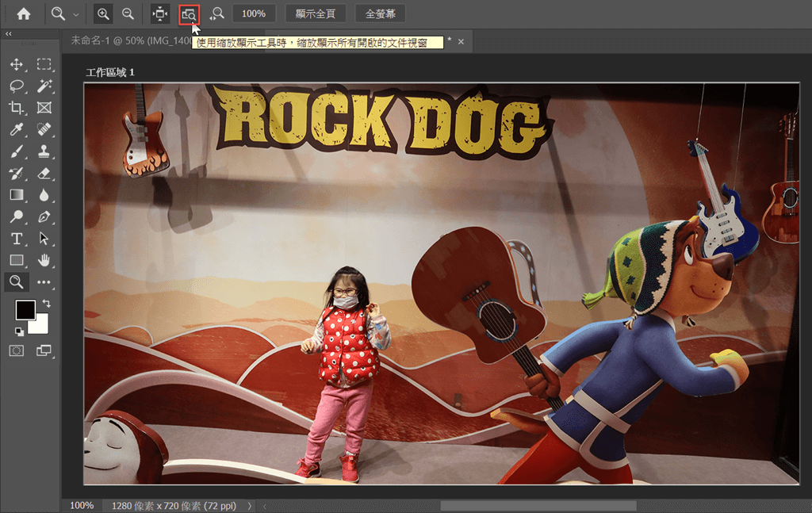
Task: Click the 100% zoom button
Action: (254, 14)
